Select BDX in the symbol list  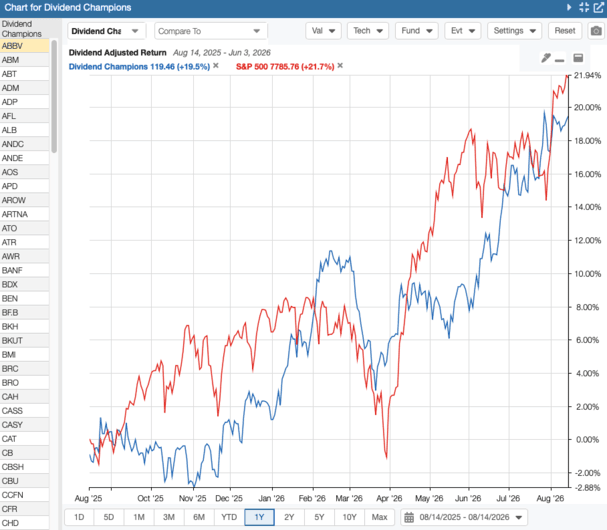click(x=24, y=285)
